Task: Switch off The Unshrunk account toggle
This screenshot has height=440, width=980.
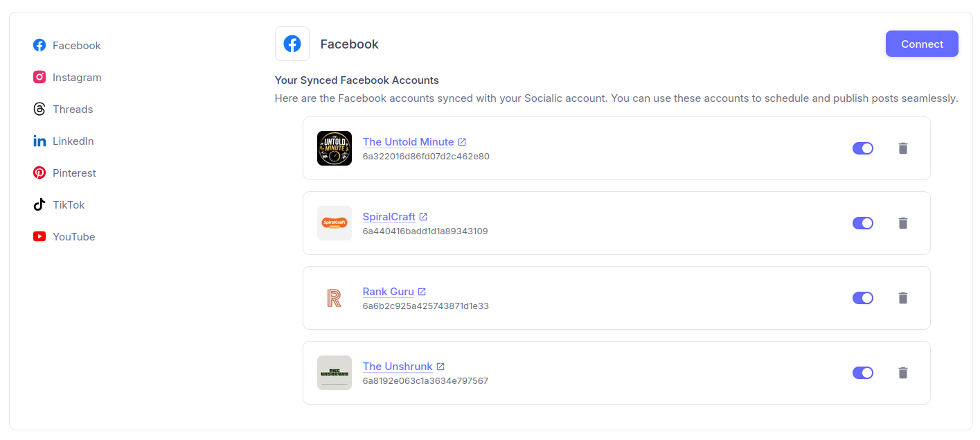Action: coord(863,373)
